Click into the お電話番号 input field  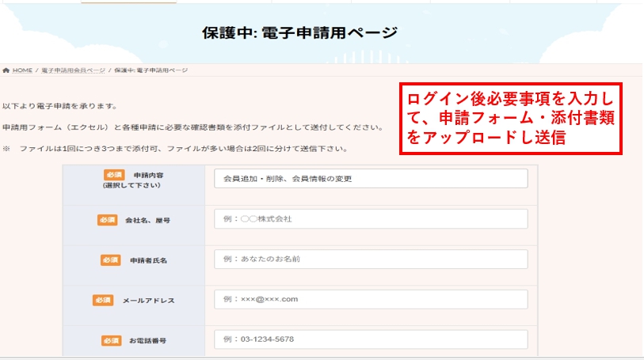[x=371, y=339]
